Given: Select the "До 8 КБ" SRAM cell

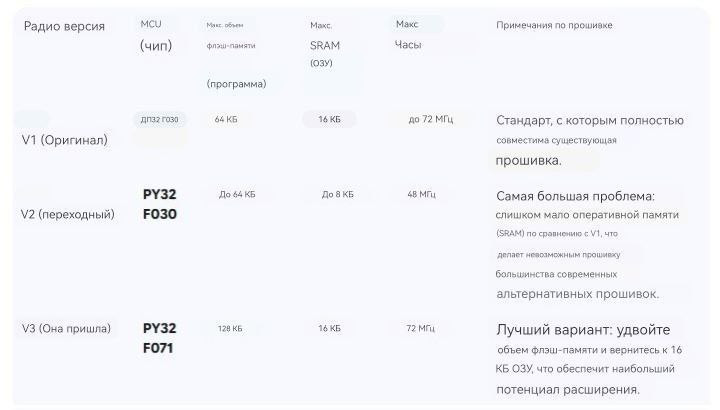Looking at the screenshot, I should [x=337, y=195].
